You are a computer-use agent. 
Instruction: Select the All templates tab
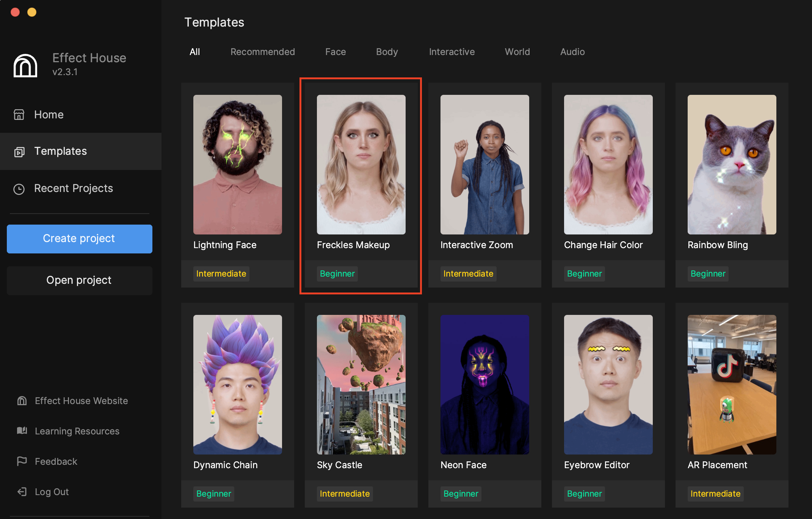click(194, 52)
